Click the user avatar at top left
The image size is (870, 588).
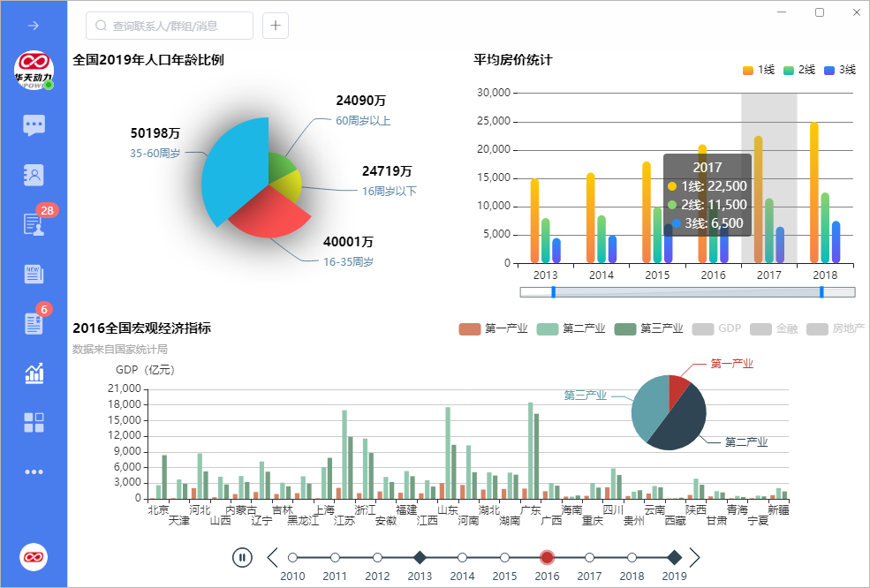(34, 70)
